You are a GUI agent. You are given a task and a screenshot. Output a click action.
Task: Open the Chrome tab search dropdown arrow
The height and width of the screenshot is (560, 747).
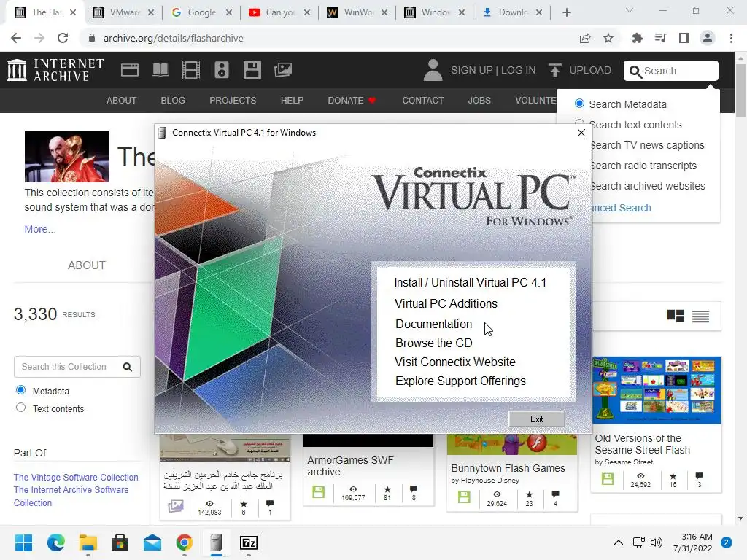pos(630,10)
